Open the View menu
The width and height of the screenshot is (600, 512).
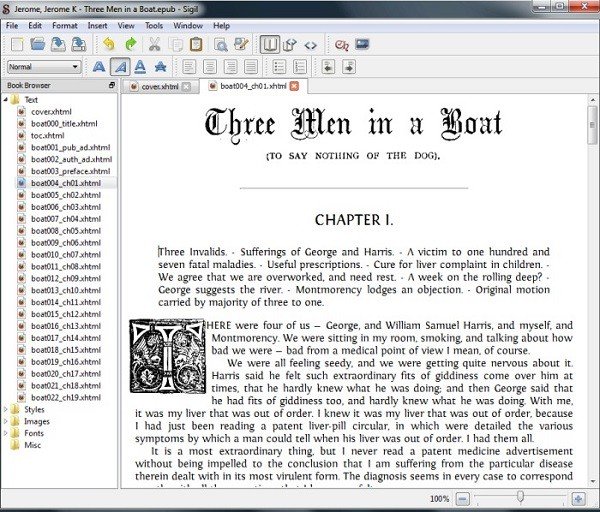tap(126, 26)
